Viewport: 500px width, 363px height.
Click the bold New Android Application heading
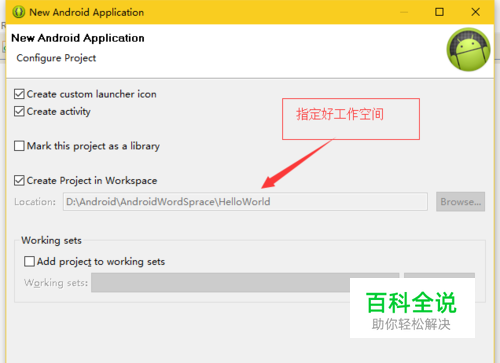[x=78, y=38]
